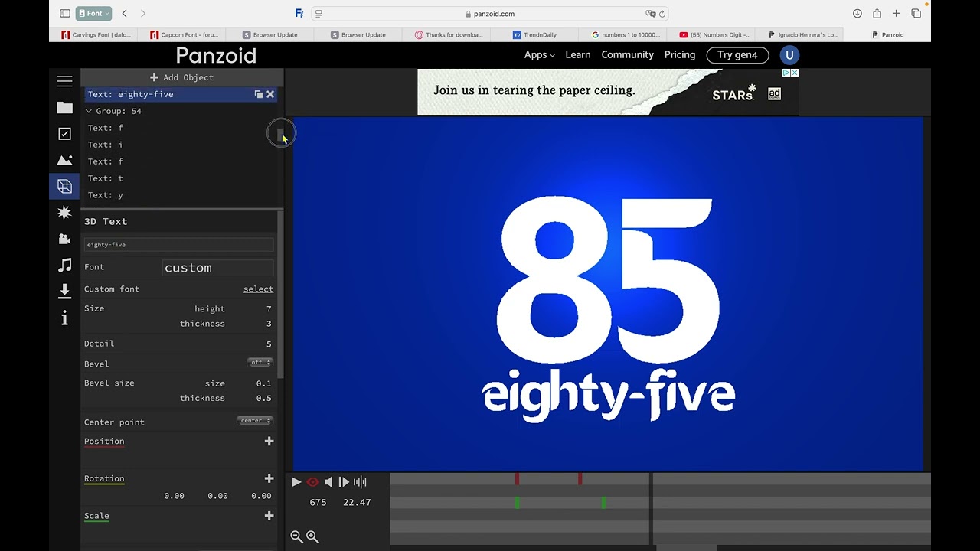Open the effects burst icon
The image size is (980, 551).
(64, 213)
